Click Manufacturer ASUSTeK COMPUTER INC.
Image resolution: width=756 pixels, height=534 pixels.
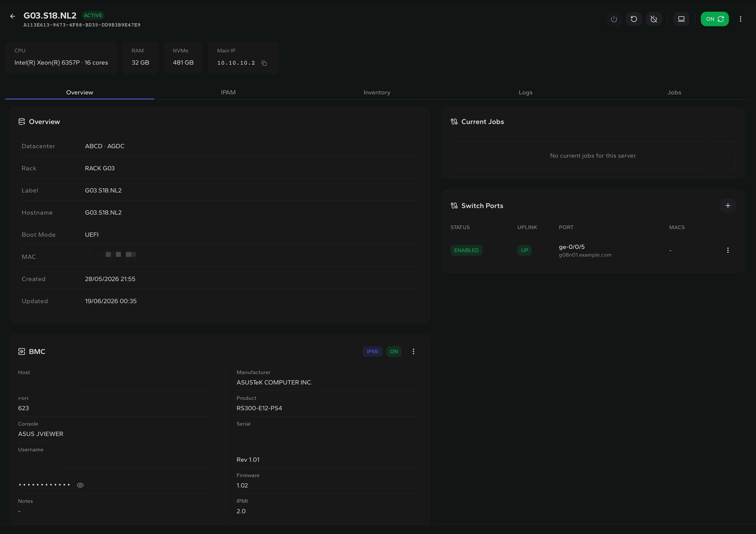click(274, 382)
